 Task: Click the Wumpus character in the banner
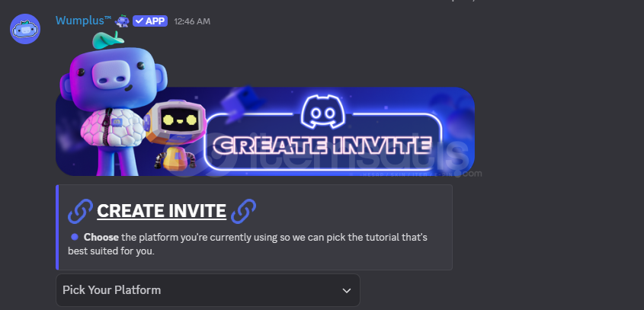point(111,104)
